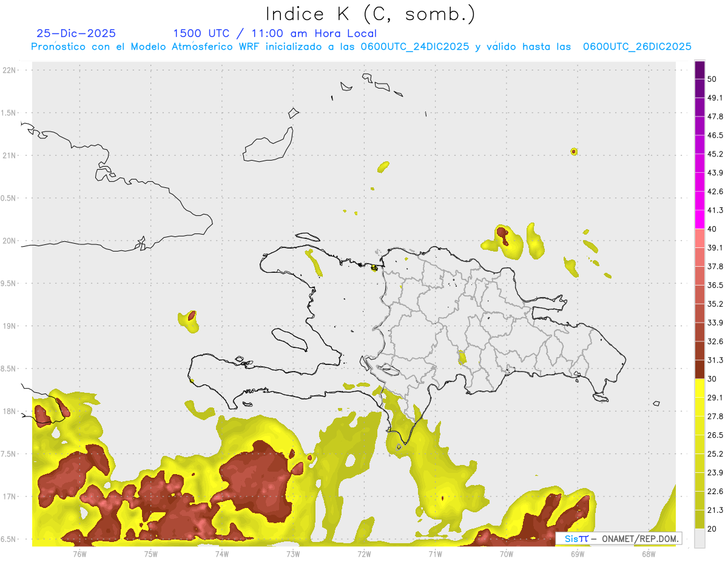Click the "33.9" color scale value
728x562 pixels.
click(716, 323)
